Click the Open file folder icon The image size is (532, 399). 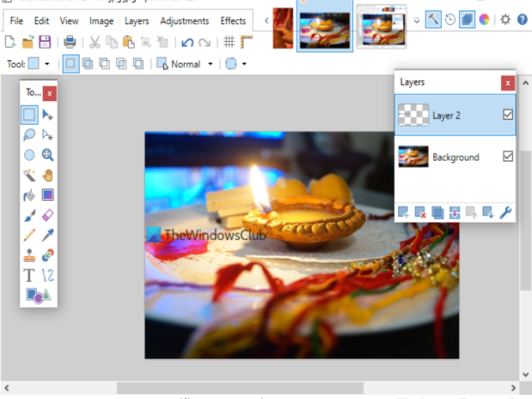coord(28,42)
